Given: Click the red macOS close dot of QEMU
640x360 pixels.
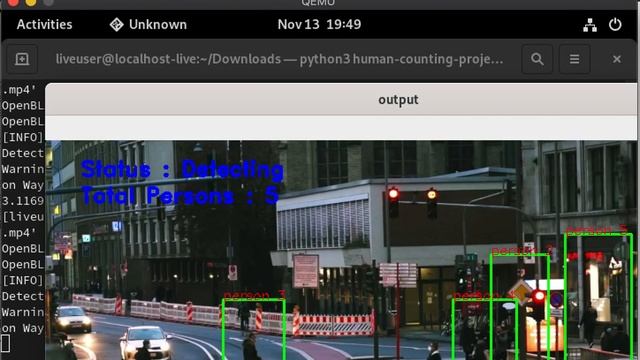Looking at the screenshot, I should click(13, 2).
